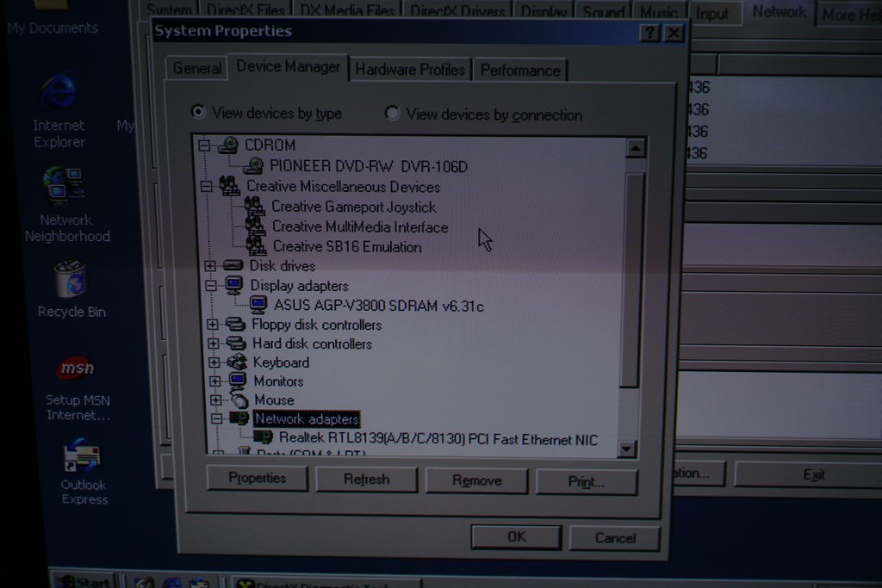Select ASUS AGP-V3800 display adapter icon
The width and height of the screenshot is (882, 588).
pyautogui.click(x=258, y=305)
